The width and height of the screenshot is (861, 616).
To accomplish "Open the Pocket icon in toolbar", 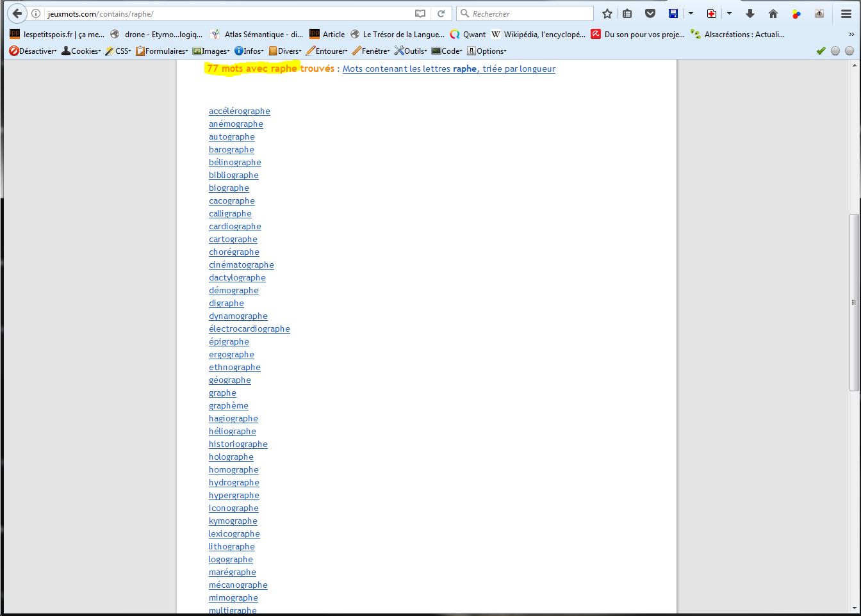I will tap(650, 13).
